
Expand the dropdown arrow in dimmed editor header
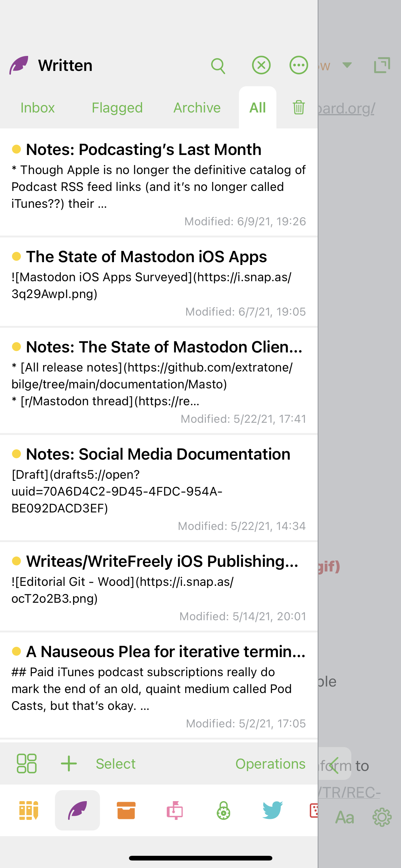347,65
